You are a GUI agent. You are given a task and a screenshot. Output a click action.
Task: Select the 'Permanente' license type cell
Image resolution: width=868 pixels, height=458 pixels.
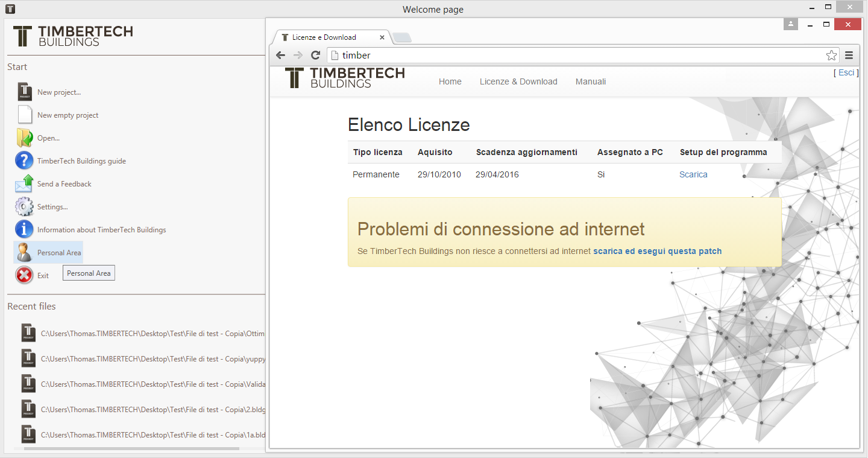pos(376,174)
